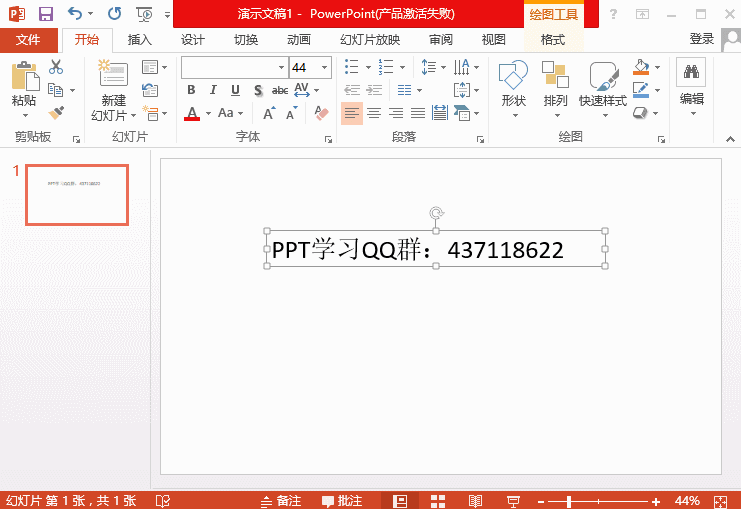
Task: Toggle Underline formatting
Action: pos(235,90)
